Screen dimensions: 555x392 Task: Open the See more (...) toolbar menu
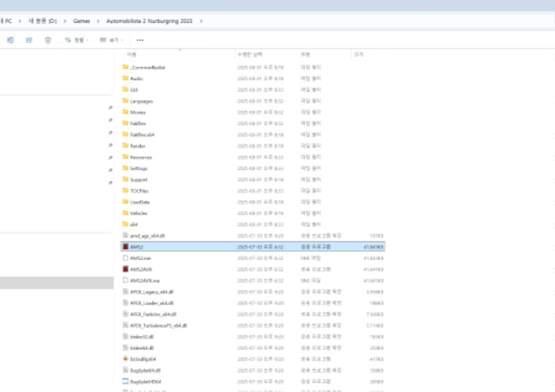click(x=140, y=40)
